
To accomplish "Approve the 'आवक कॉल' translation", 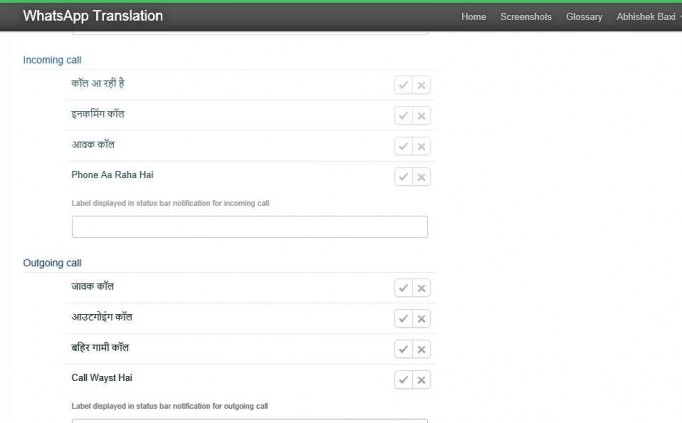I will [x=403, y=147].
